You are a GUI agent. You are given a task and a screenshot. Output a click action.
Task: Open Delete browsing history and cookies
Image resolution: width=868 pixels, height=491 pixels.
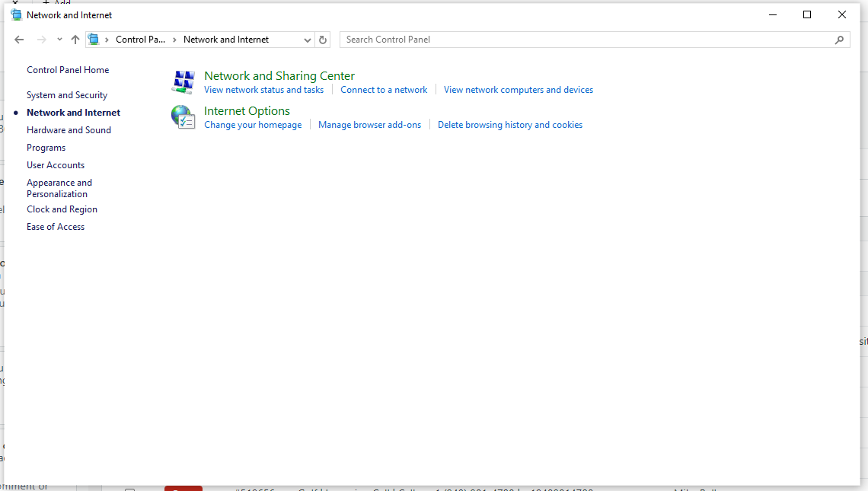pyautogui.click(x=509, y=125)
